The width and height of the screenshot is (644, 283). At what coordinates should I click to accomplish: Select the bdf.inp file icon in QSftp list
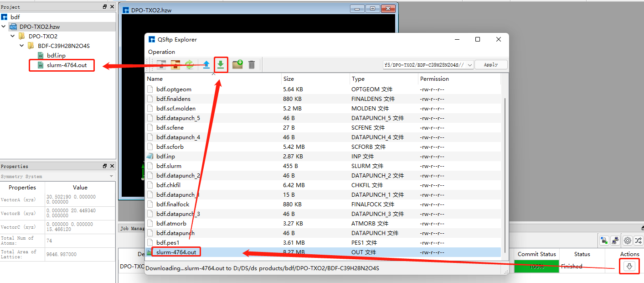150,156
